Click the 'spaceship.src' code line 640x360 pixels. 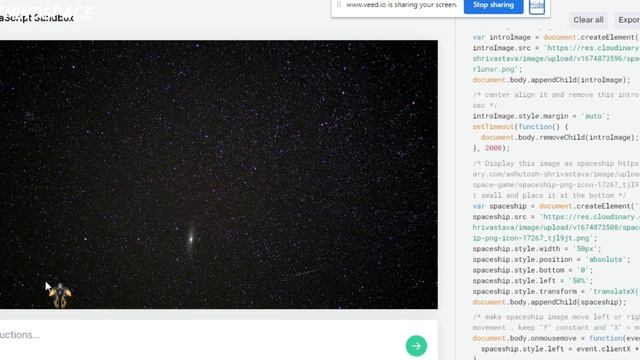[x=556, y=217]
